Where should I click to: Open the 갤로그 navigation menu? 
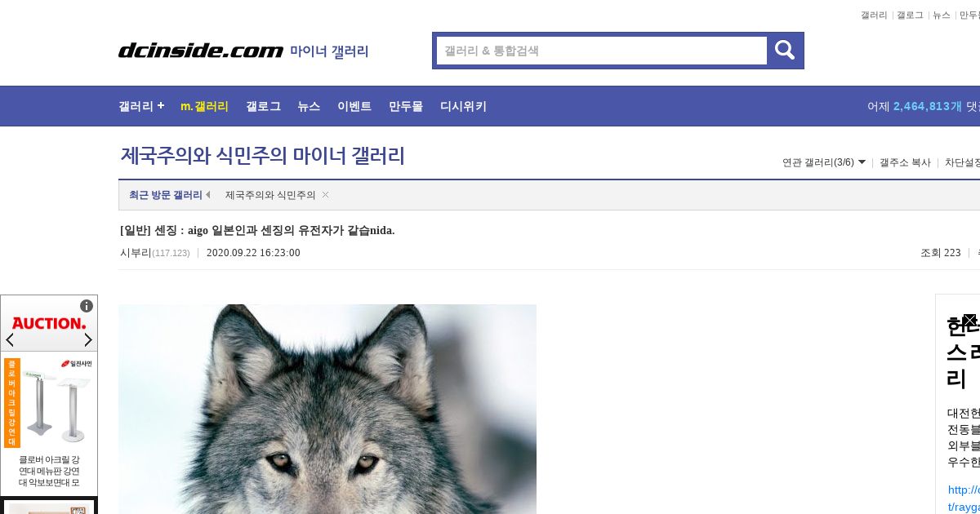coord(263,106)
